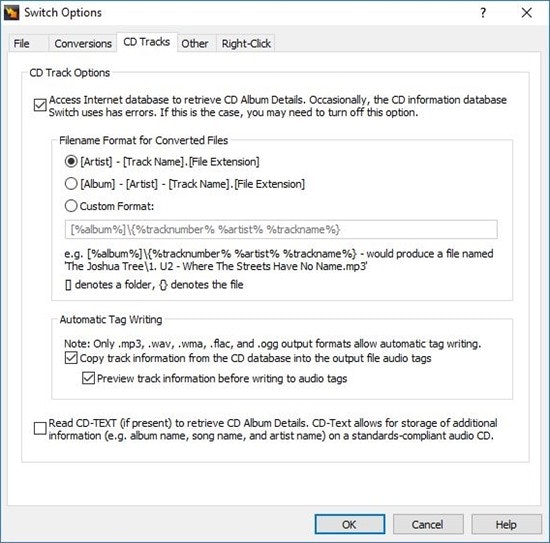This screenshot has height=543, width=550.
Task: Choose the Album - Artist - Track Name format
Action: 71,184
